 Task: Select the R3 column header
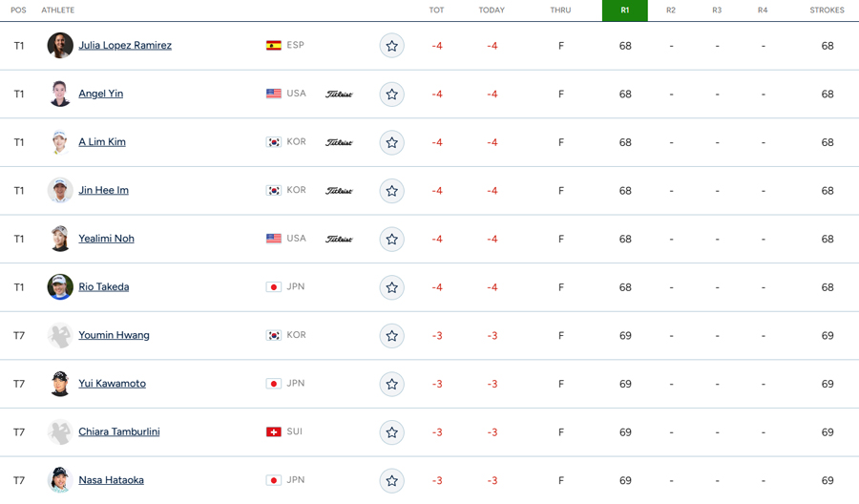[717, 10]
